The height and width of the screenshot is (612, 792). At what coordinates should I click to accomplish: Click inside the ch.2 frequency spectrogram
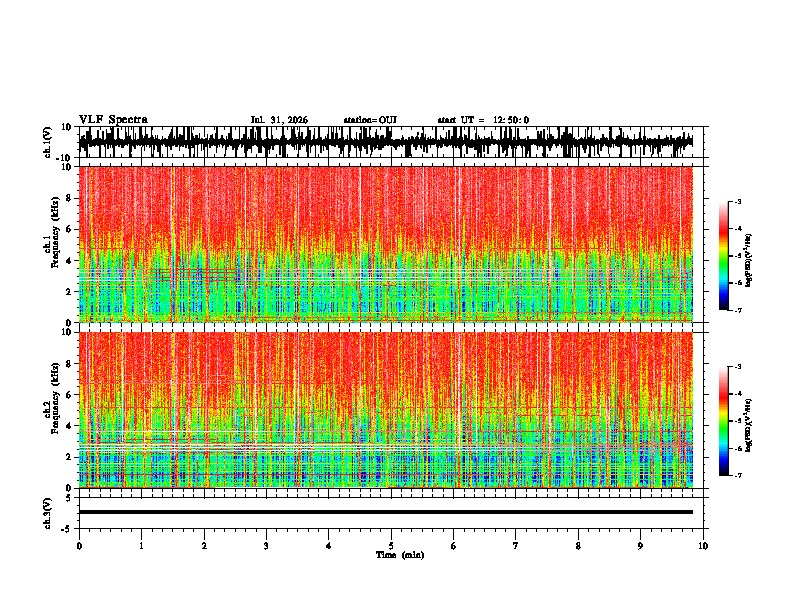385,410
